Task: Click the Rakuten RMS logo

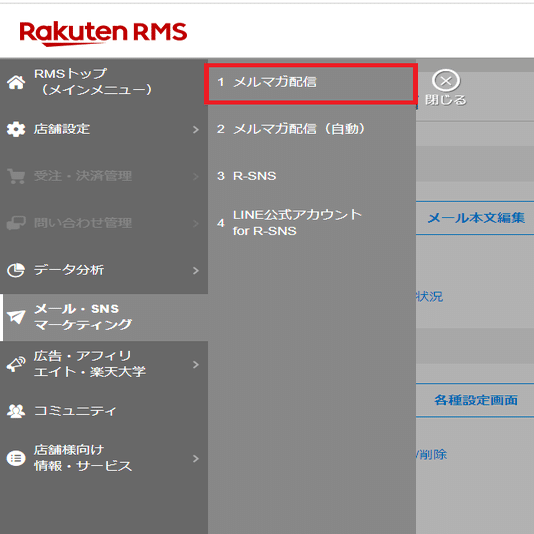Action: point(103,33)
